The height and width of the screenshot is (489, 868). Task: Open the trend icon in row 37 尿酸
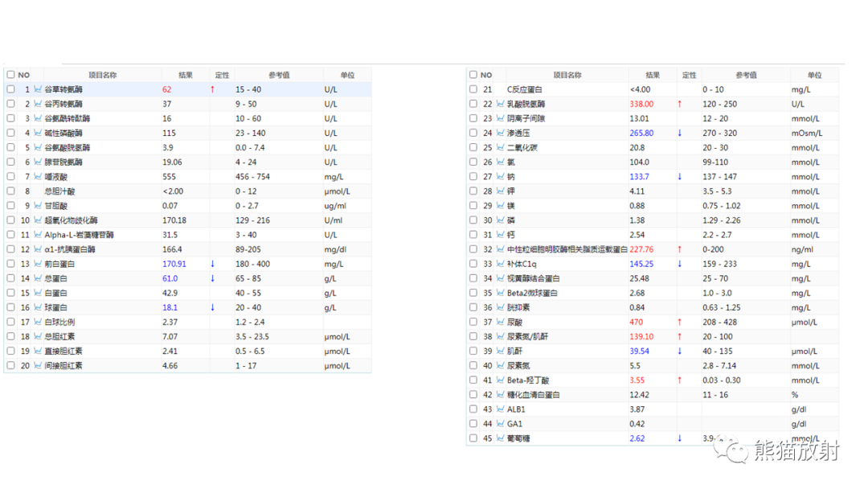pyautogui.click(x=501, y=322)
